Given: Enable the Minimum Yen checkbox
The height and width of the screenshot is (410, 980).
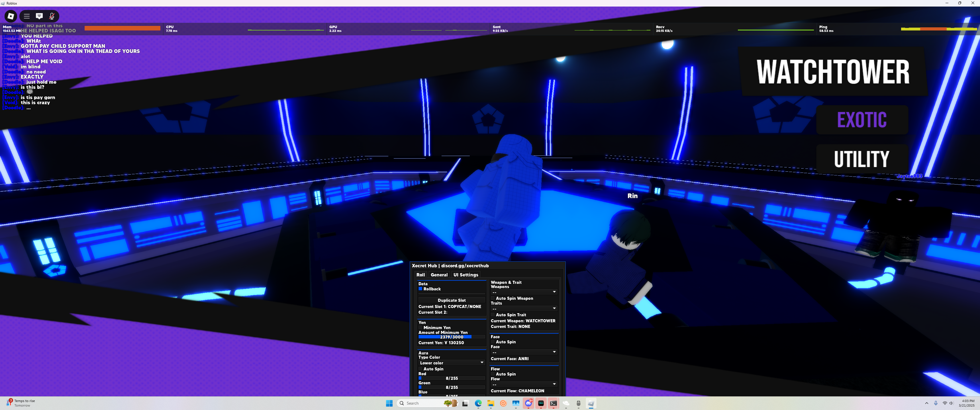Looking at the screenshot, I should [x=420, y=327].
